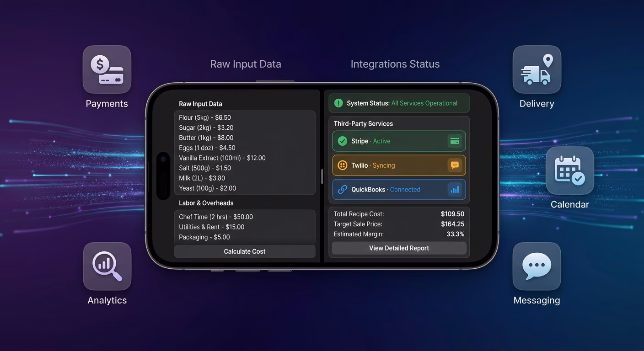Click the Butter (1kg) - $8.00 line

(206, 138)
